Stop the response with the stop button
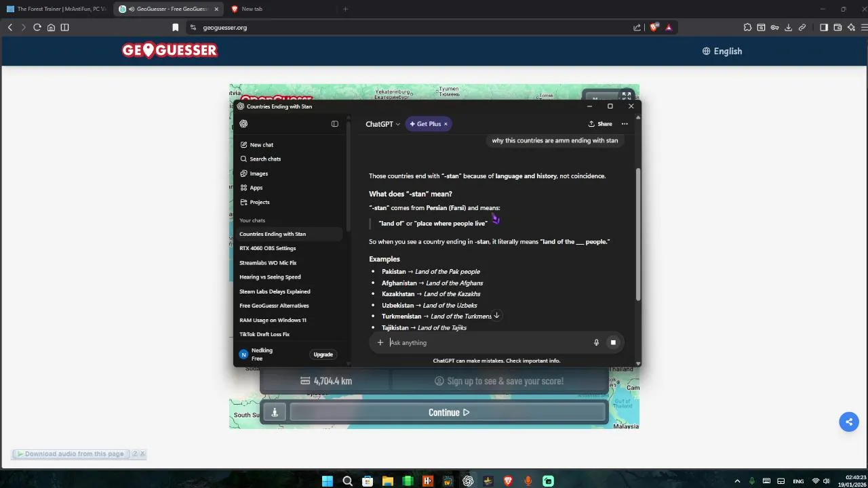The height and width of the screenshot is (488, 868). [613, 342]
